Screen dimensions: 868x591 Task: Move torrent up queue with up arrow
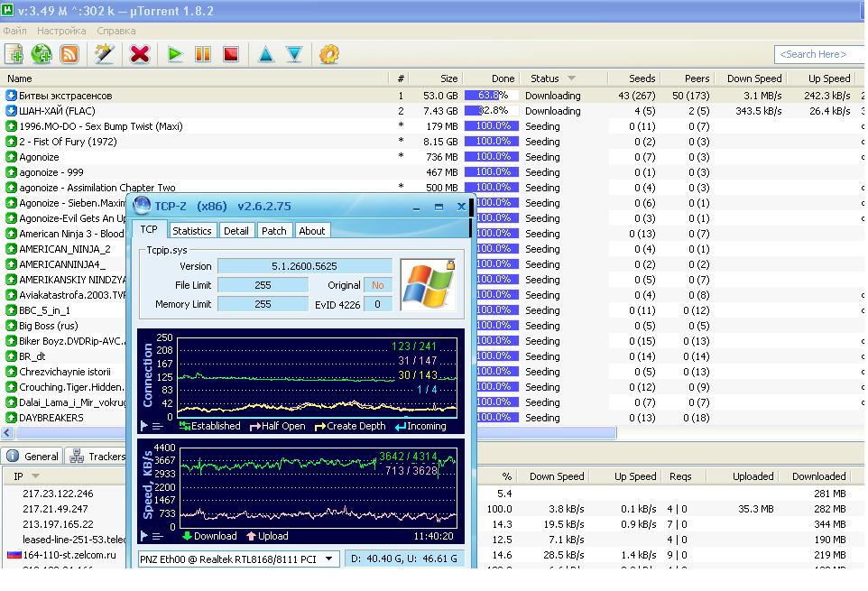tap(266, 54)
